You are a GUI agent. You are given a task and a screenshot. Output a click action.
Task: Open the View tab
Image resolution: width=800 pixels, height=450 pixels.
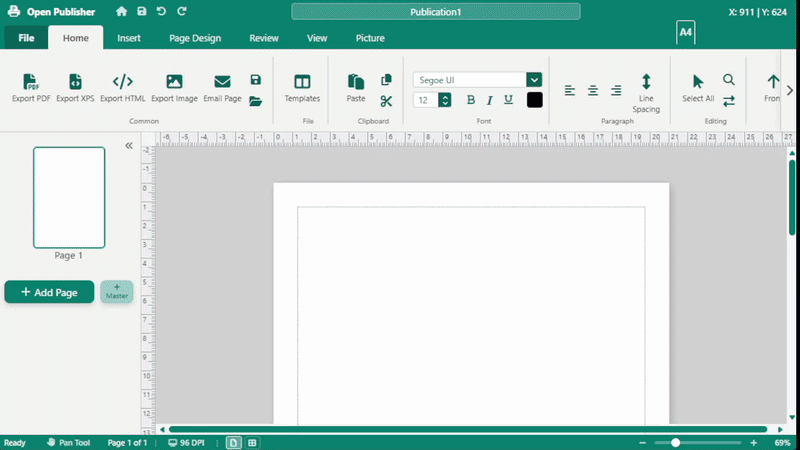pos(317,38)
